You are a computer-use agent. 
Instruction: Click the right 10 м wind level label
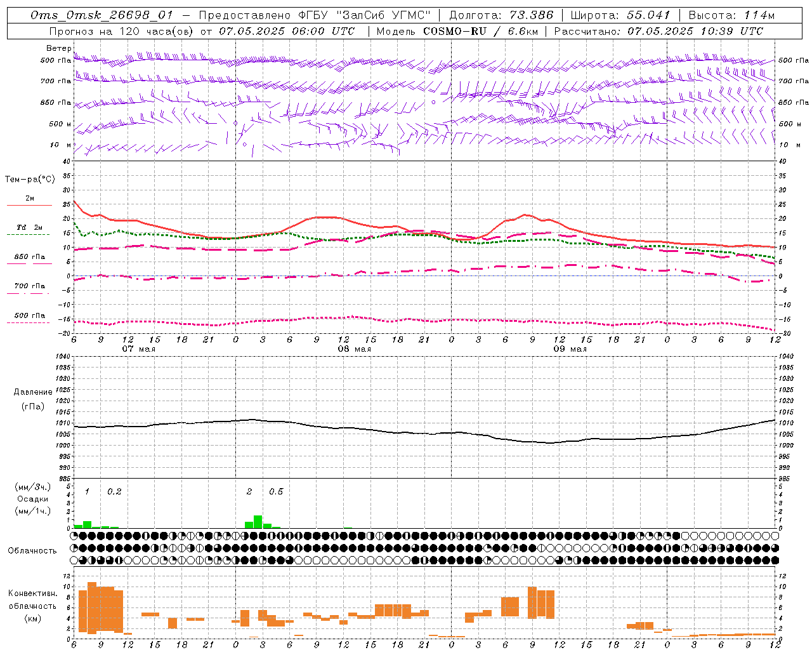[789, 145]
